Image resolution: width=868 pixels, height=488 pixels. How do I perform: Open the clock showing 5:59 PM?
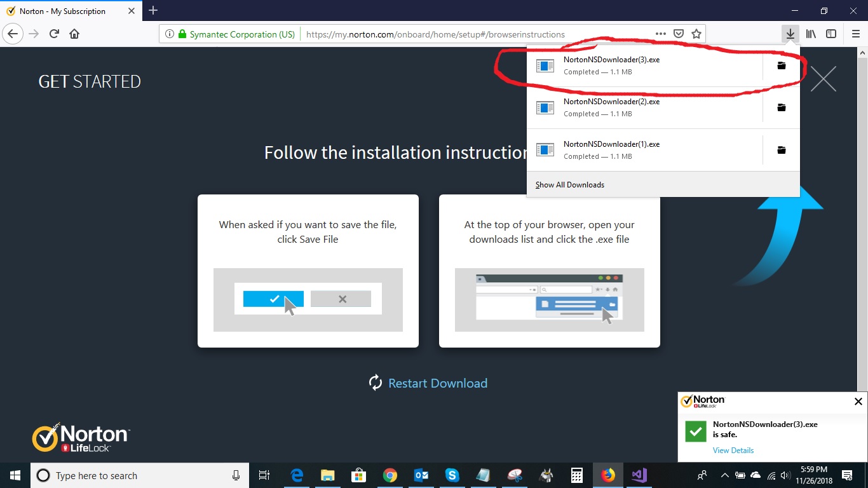pos(814,475)
